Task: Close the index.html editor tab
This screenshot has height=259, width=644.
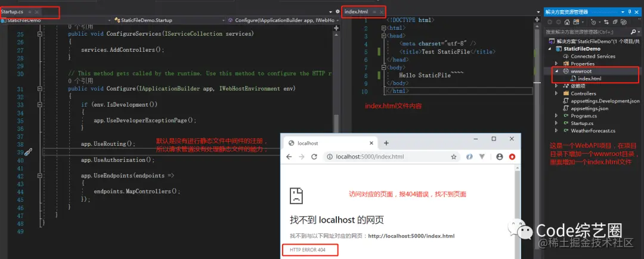Action: pyautogui.click(x=382, y=13)
